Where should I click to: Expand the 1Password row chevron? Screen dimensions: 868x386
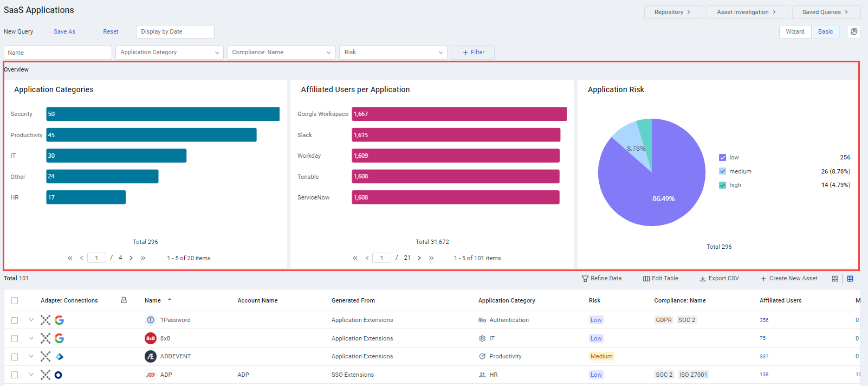coord(31,320)
